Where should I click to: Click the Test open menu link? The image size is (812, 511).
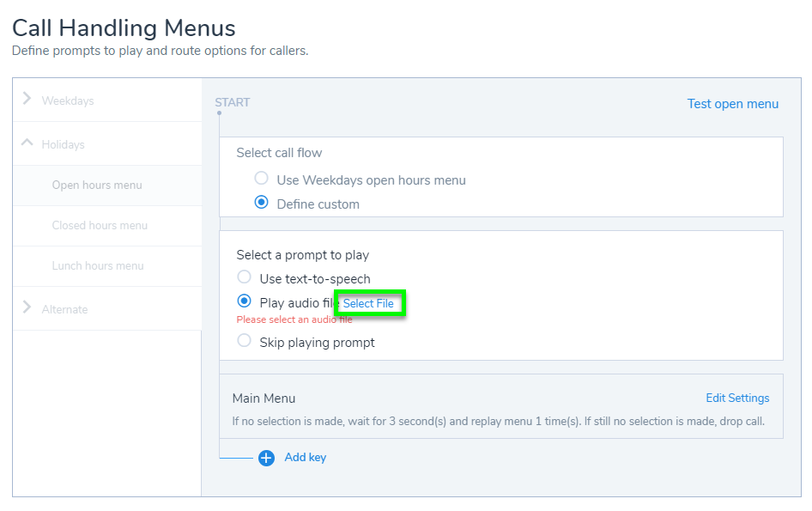click(x=732, y=104)
